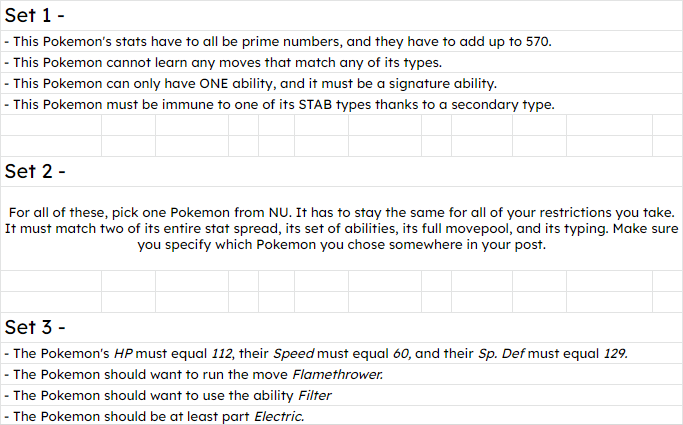683x425 pixels.
Task: Click first empty cell below Set 1 rules
Action: pyautogui.click(x=51, y=125)
